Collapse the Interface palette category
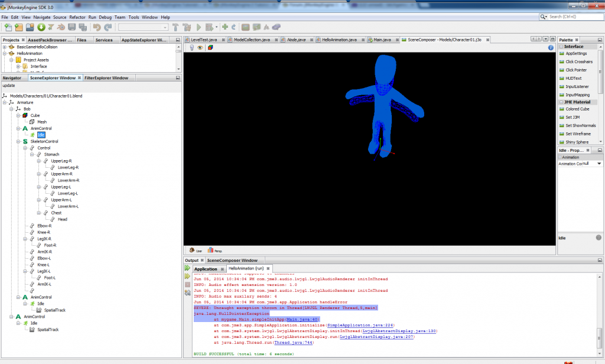Screen dimensions: 605x364 tap(561, 46)
